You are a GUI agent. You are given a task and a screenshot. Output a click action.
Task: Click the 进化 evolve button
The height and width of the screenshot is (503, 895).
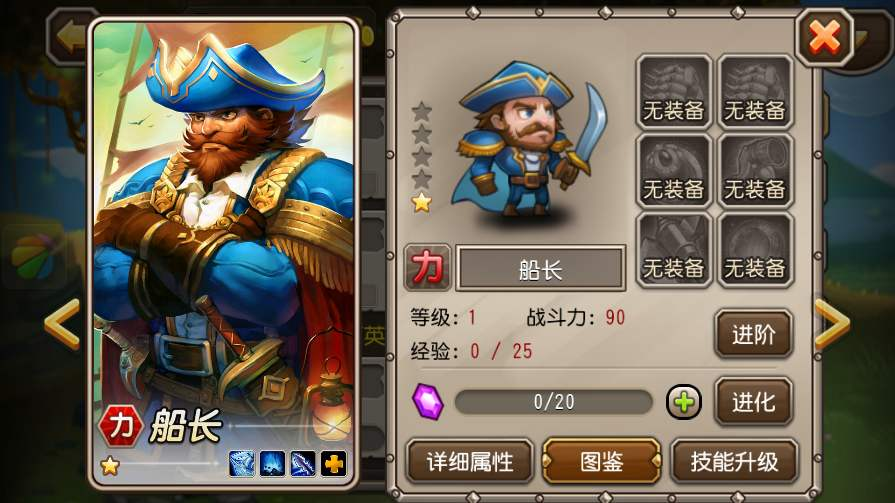pyautogui.click(x=753, y=403)
